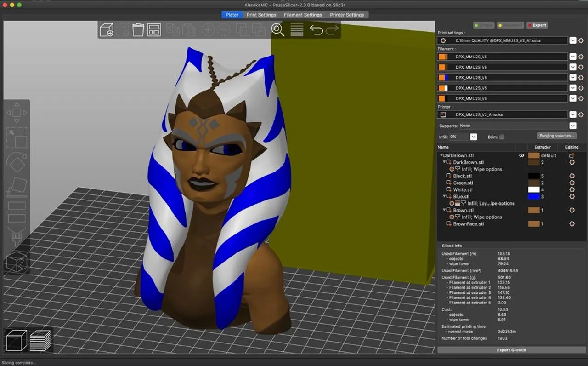The width and height of the screenshot is (588, 366).
Task: Toggle the Brim checkbox
Action: click(502, 137)
